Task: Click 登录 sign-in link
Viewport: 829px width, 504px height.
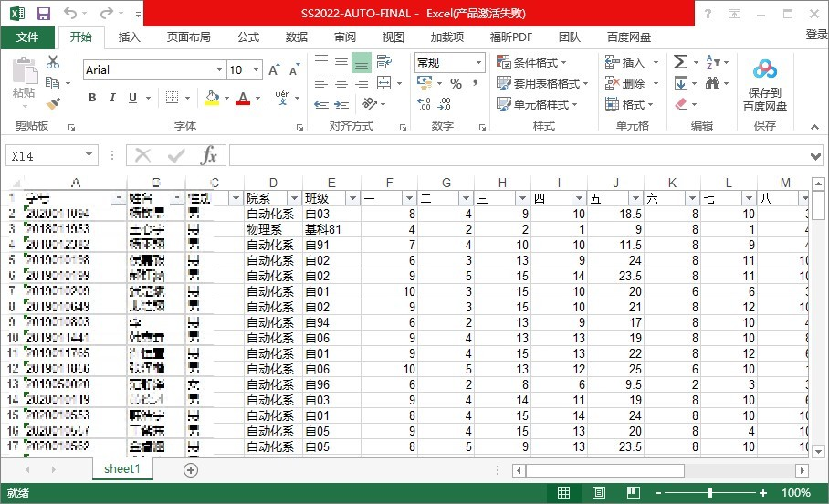Action: (x=817, y=35)
